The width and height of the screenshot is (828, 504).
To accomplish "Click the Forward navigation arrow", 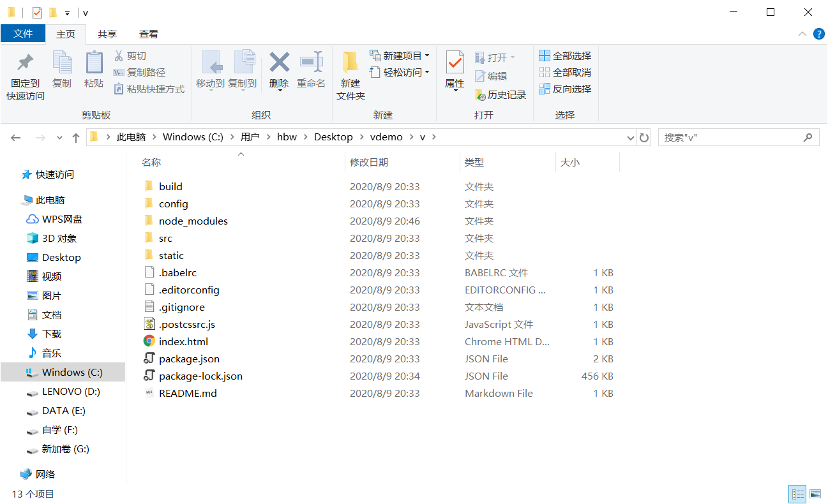I will point(40,137).
